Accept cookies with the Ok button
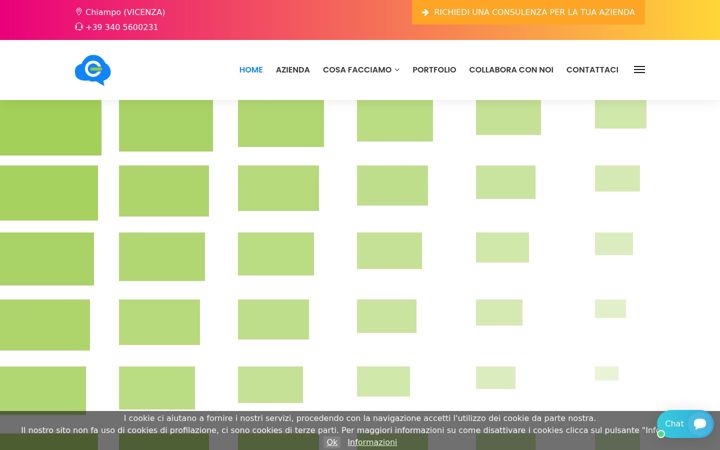The width and height of the screenshot is (720, 450). pyautogui.click(x=332, y=442)
